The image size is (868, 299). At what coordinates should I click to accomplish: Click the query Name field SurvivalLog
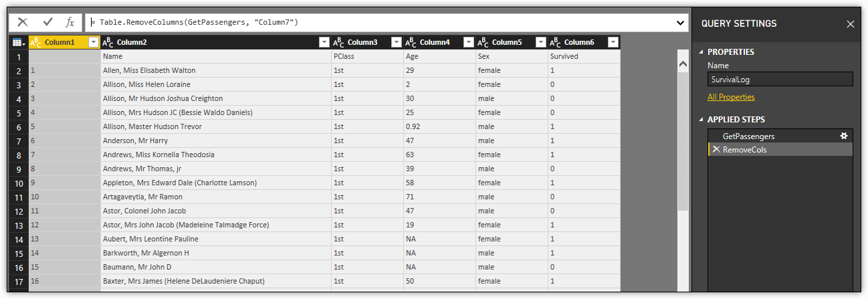click(780, 79)
